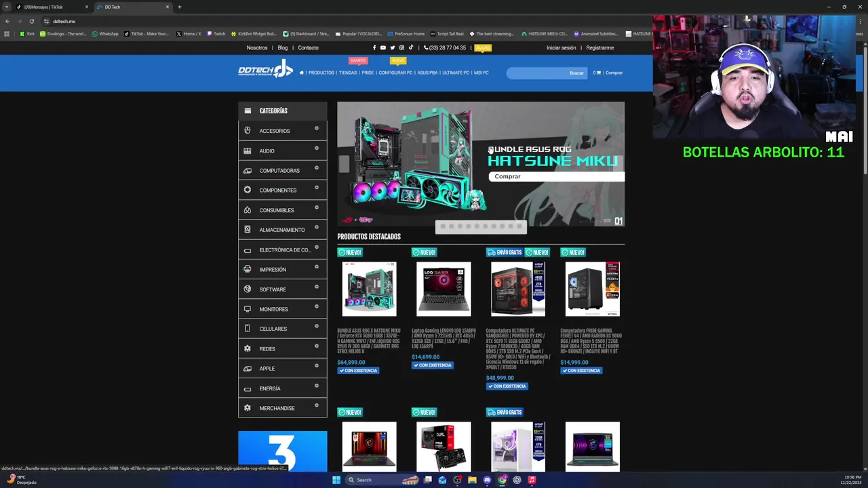Viewport: 868px width, 488px height.
Task: Open the shopping cart icon
Action: [598, 73]
